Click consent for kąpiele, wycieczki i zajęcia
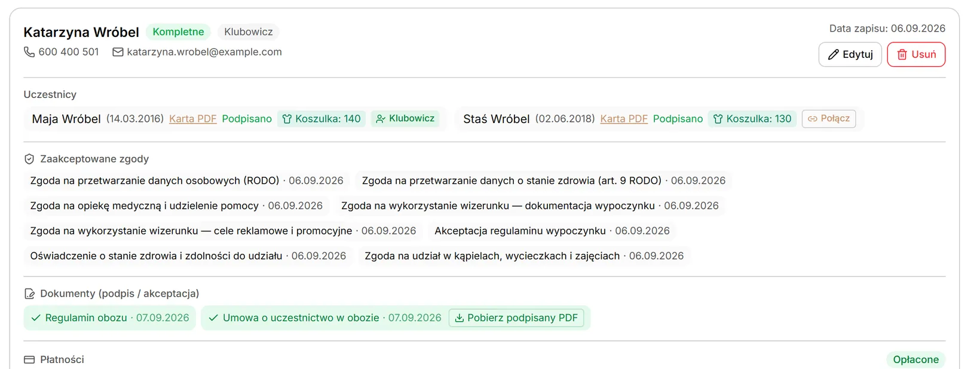Screen dimensions: 980x369 (x=524, y=256)
